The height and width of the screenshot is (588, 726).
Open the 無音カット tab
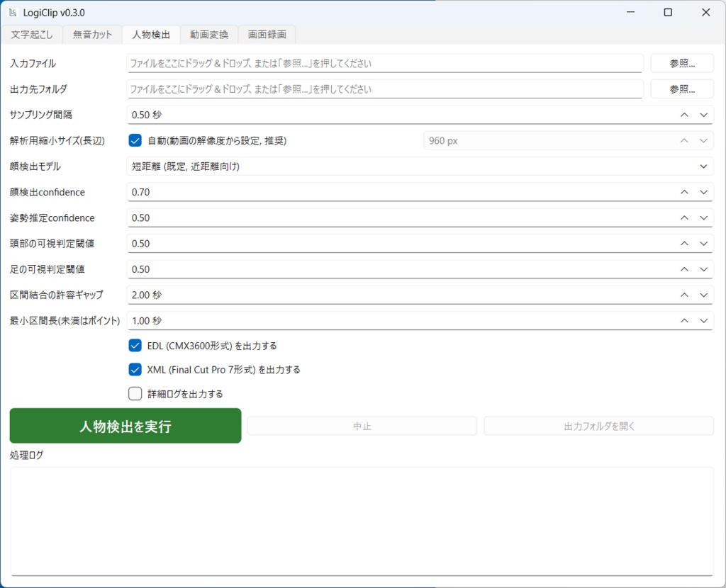(x=92, y=35)
